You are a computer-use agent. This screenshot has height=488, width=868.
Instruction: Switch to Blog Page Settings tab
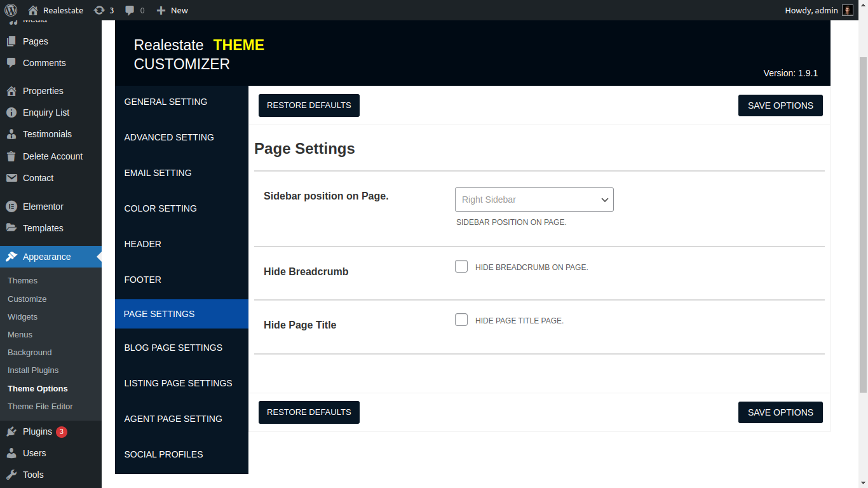173,348
